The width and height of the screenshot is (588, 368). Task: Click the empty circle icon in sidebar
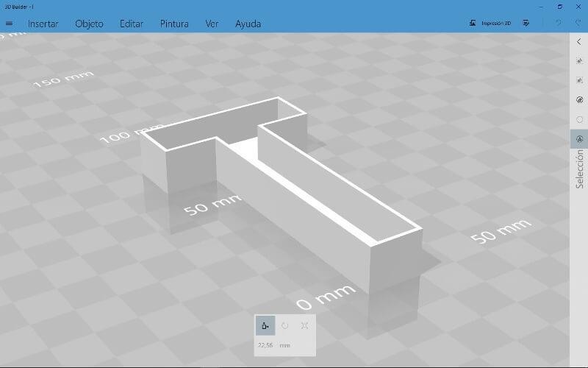579,118
